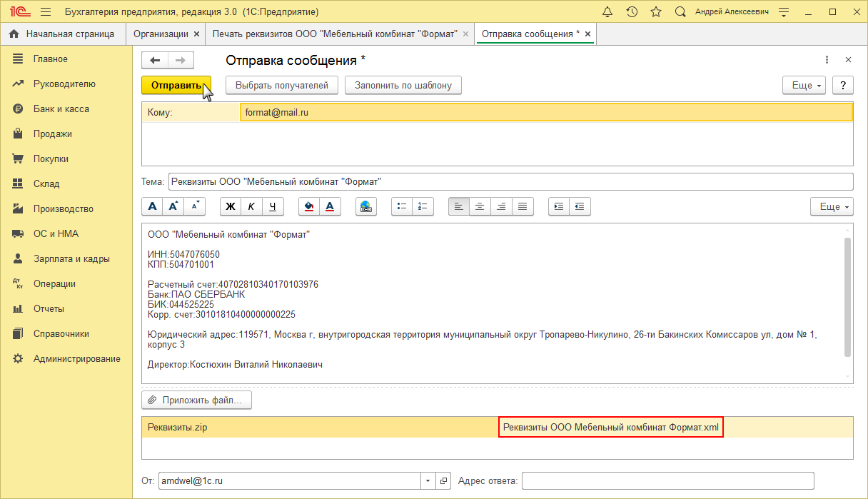Open Руководителю section

pos(66,84)
